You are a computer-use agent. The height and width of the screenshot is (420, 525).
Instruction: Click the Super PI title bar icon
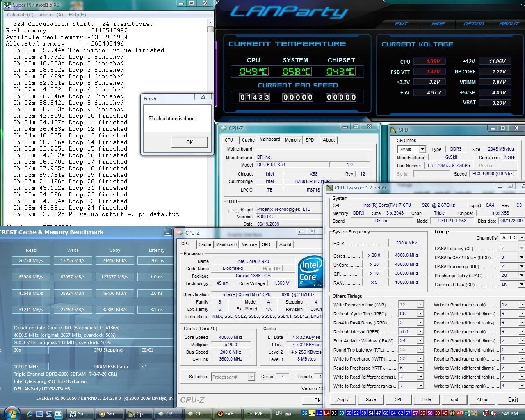click(7, 4)
